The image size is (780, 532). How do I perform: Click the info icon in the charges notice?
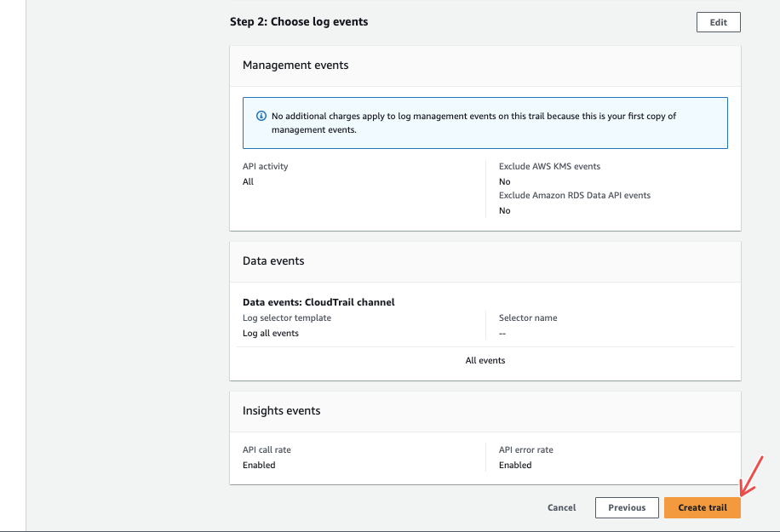pyautogui.click(x=261, y=116)
